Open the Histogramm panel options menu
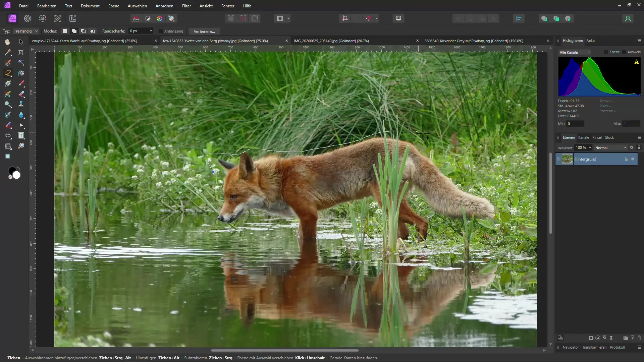The width and height of the screenshot is (644, 362). (x=639, y=41)
